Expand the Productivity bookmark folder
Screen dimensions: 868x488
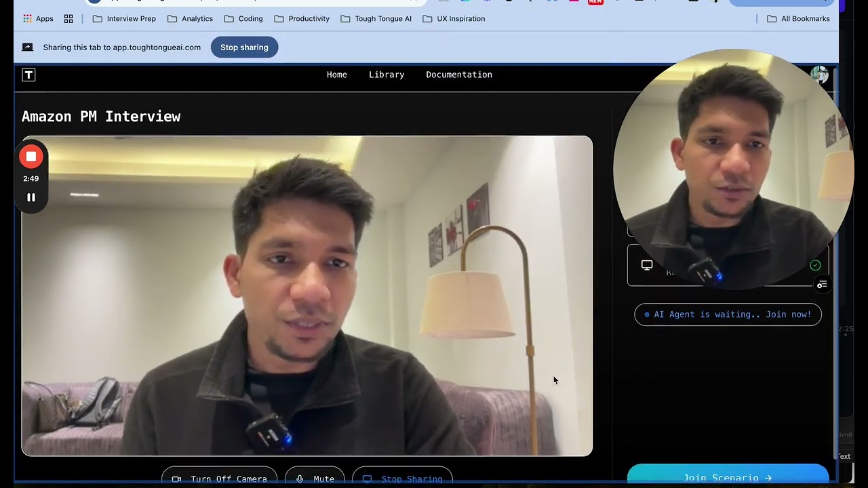point(302,19)
